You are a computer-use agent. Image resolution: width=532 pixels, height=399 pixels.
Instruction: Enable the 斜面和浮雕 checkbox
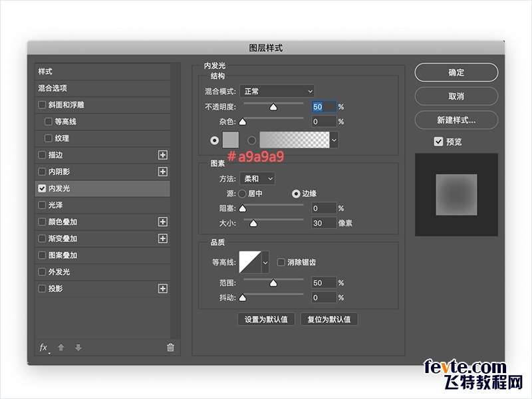pos(43,105)
